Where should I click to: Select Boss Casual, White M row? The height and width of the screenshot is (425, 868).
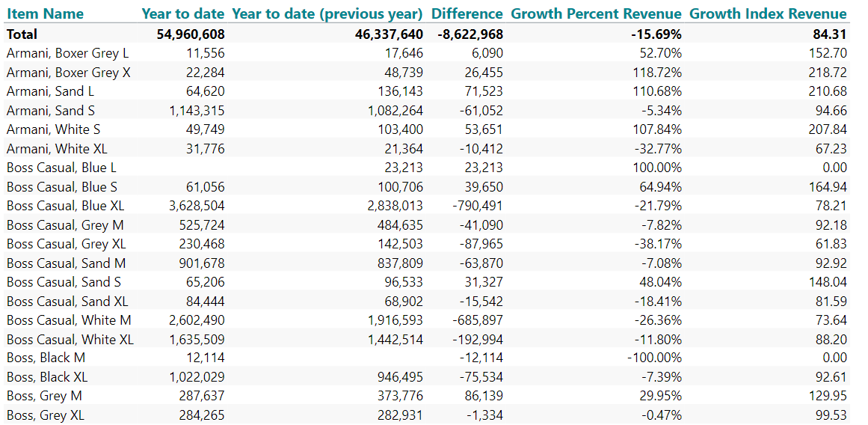pos(69,319)
